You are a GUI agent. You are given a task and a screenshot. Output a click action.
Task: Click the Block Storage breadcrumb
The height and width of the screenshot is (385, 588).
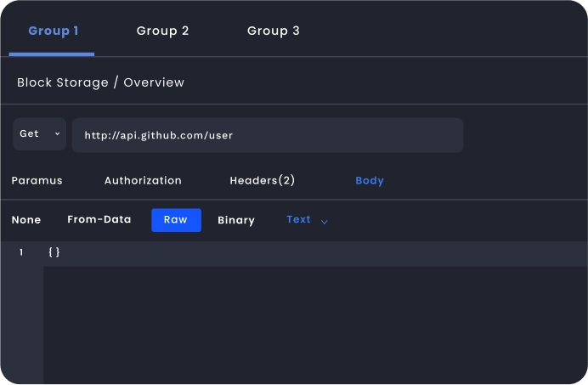coord(62,82)
